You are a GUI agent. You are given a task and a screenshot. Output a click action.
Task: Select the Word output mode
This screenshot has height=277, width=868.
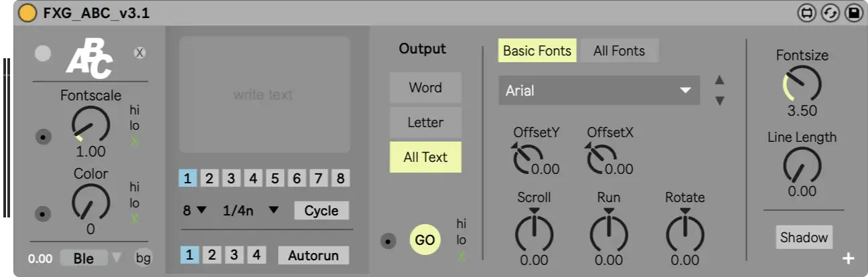[x=425, y=88]
